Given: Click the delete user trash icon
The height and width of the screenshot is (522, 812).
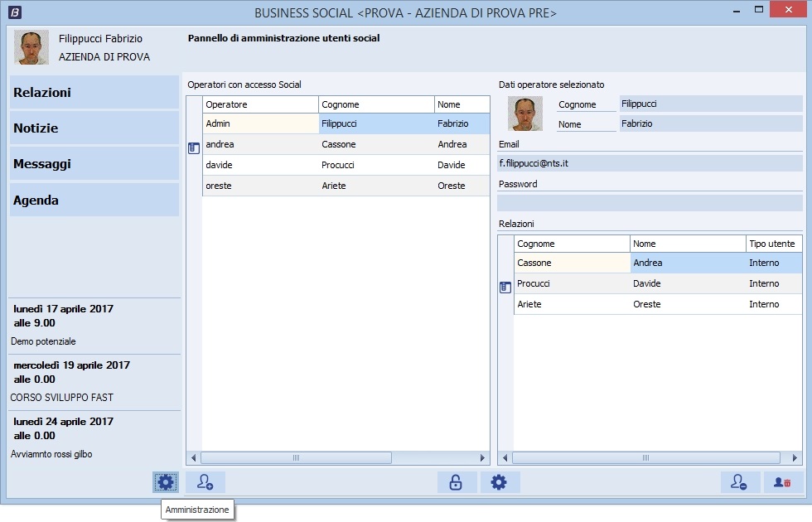Looking at the screenshot, I should [x=782, y=482].
